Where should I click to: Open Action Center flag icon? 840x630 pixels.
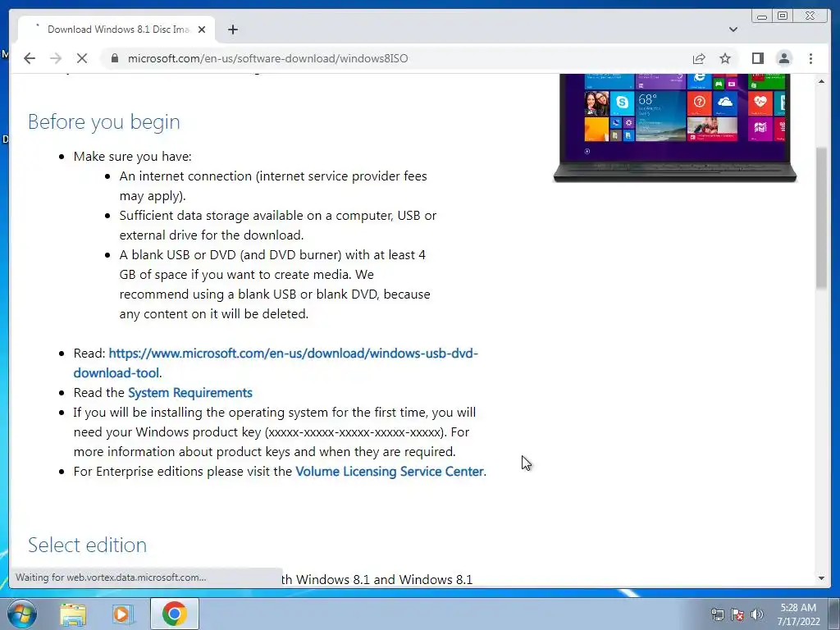point(737,614)
